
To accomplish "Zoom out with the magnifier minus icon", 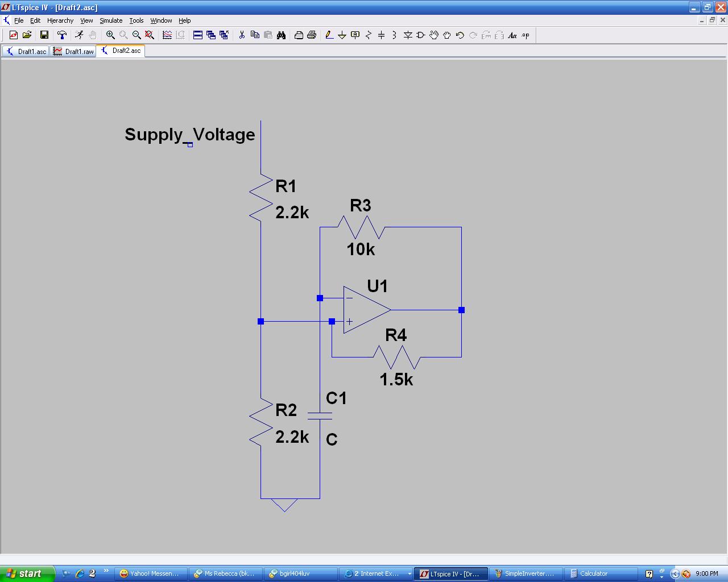I will coord(136,35).
